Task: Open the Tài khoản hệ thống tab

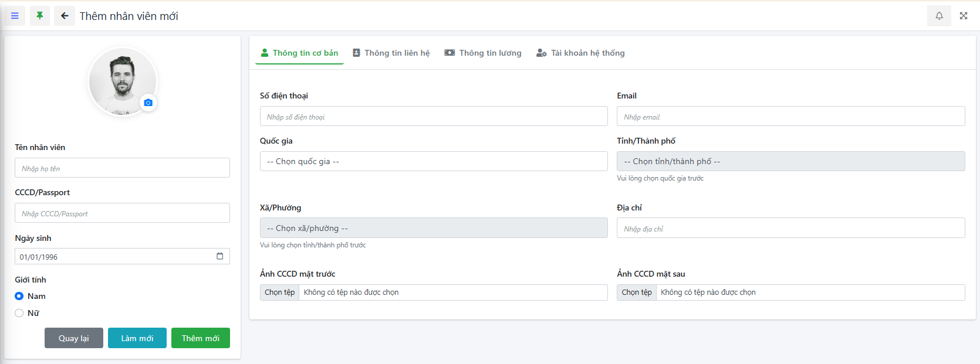Action: point(580,53)
